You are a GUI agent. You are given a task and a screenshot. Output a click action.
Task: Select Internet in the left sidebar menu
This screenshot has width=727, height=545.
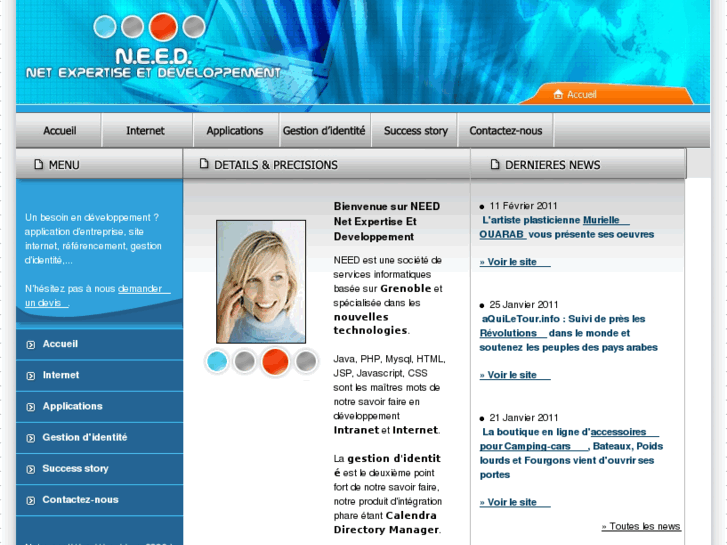[x=100, y=375]
